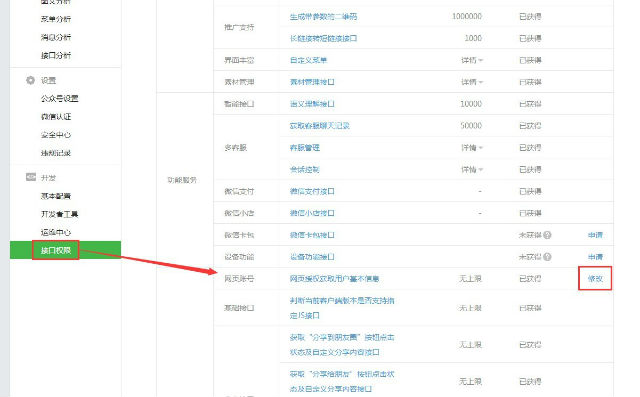Expand 详情 dropdown for 素材管理接口
640x397 pixels.
[x=472, y=82]
